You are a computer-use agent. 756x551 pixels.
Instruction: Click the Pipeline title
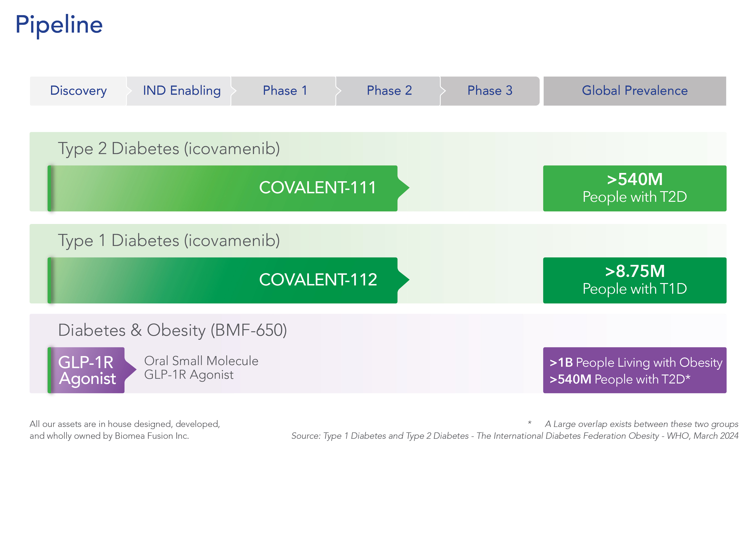(59, 25)
